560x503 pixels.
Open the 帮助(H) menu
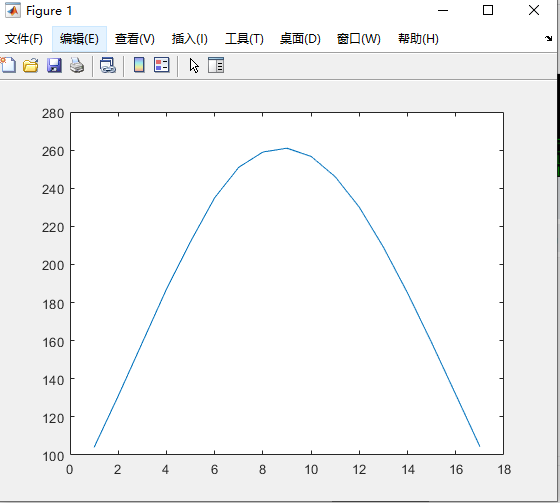418,39
